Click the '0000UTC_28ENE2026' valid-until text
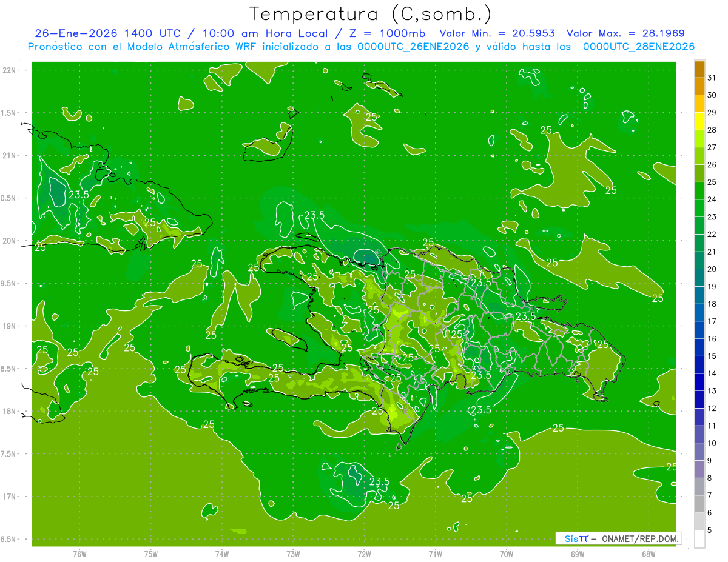This screenshot has height=562, width=728. [638, 47]
